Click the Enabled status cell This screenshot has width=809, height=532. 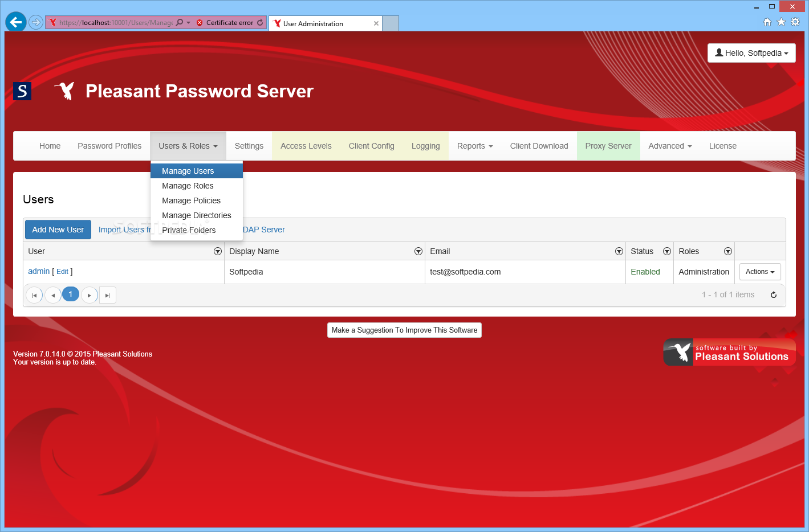[649, 272]
